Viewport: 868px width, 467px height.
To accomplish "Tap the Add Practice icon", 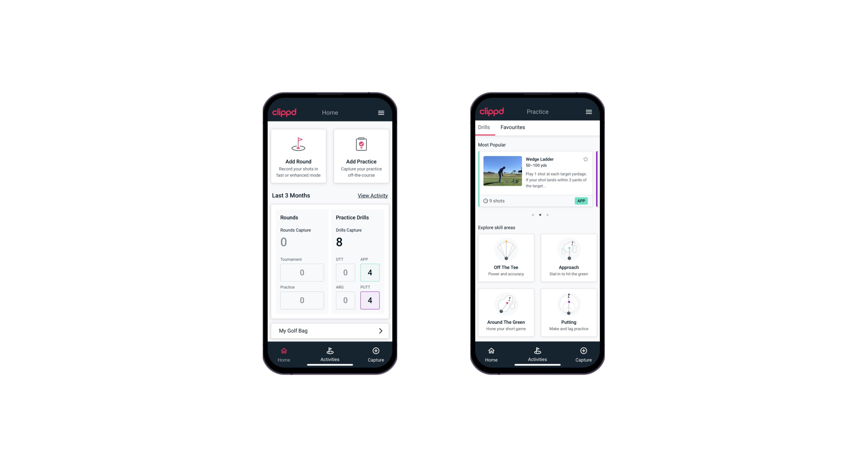I will pos(360,145).
